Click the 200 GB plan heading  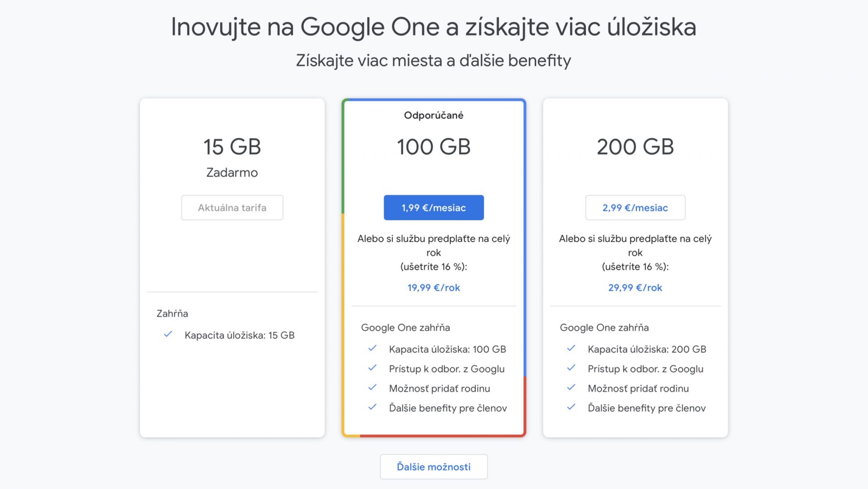pos(635,147)
